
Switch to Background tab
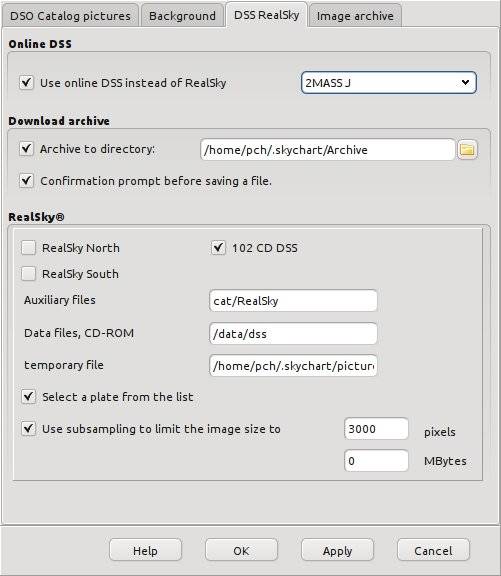tap(182, 16)
